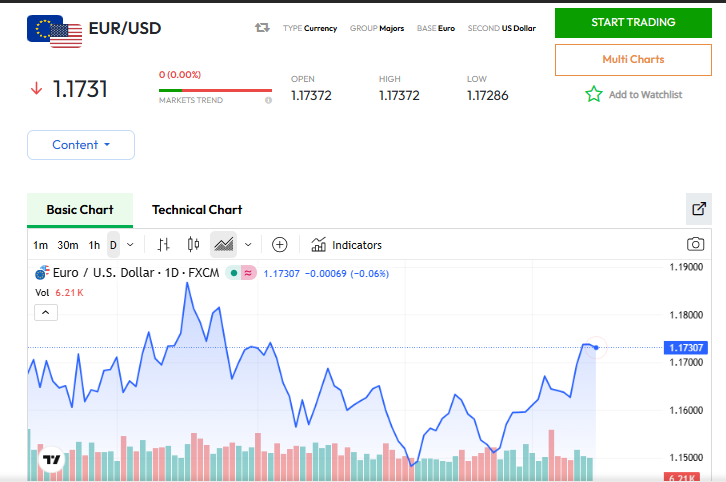The width and height of the screenshot is (726, 482).
Task: Select the Basic Chart tab
Action: [80, 210]
